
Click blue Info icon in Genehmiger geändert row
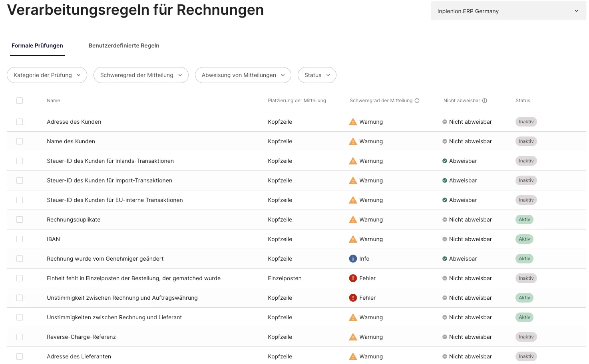pos(353,259)
